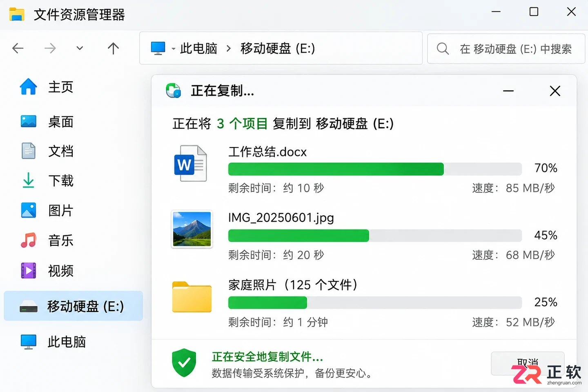Expand the chevron after 此电脑 breadcrumb
Screen dimensions: 588x392
click(x=229, y=49)
